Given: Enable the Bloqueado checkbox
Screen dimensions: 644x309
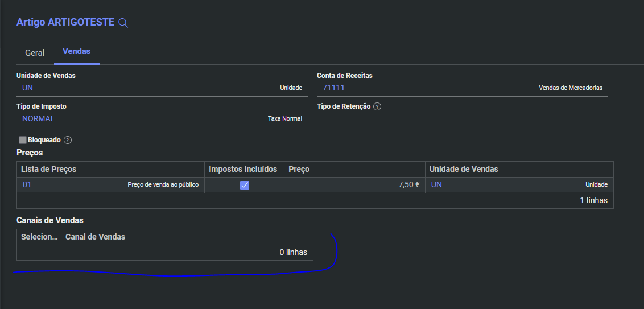Looking at the screenshot, I should 23,140.
